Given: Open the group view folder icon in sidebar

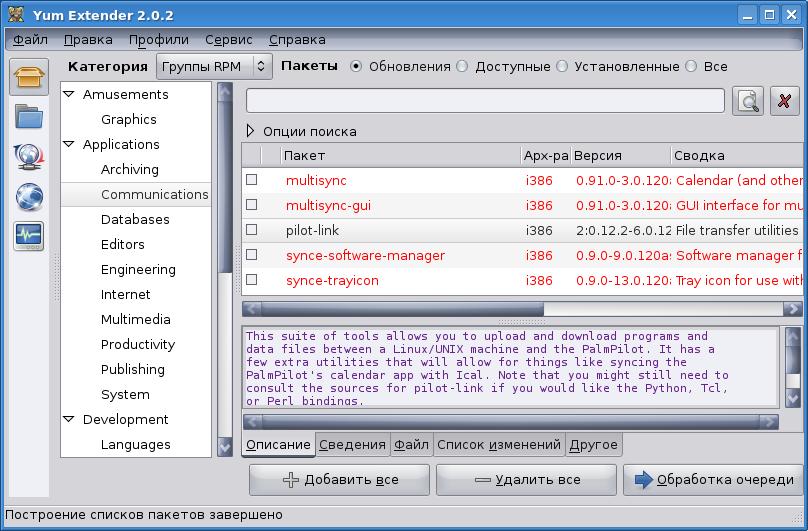Looking at the screenshot, I should click(x=29, y=116).
